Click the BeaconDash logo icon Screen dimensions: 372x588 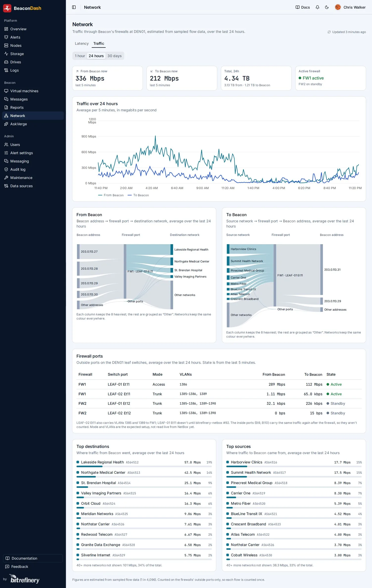click(7, 8)
